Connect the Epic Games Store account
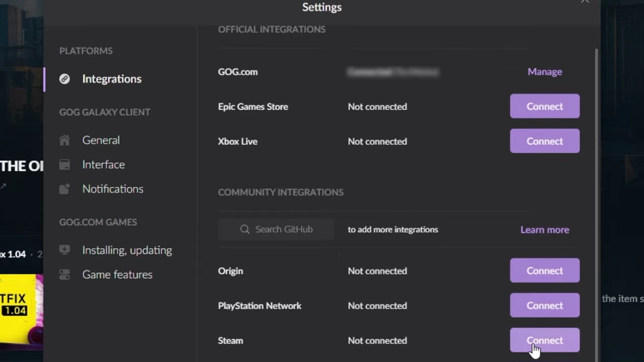Screen dimensions: 644x362 545,106
